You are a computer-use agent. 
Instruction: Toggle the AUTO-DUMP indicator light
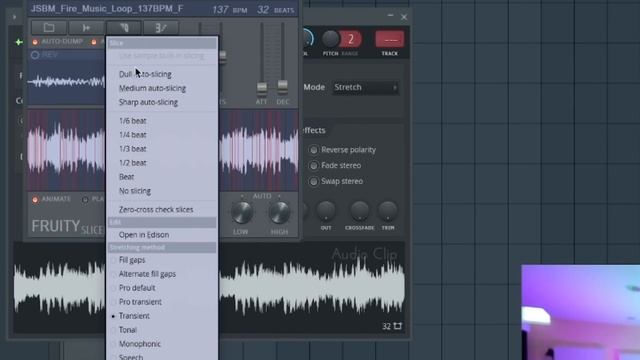click(35, 42)
